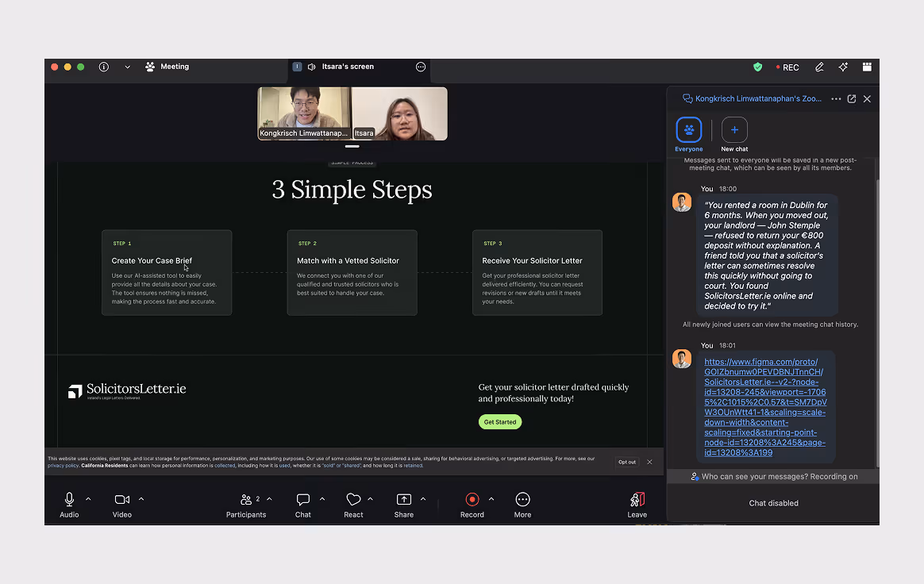Click the SolicitorsLetter.ie logo
The height and width of the screenshot is (584, 924).
tap(127, 390)
